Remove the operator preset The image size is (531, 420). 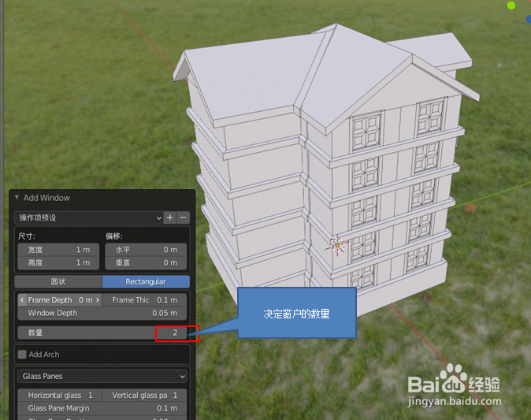[184, 217]
